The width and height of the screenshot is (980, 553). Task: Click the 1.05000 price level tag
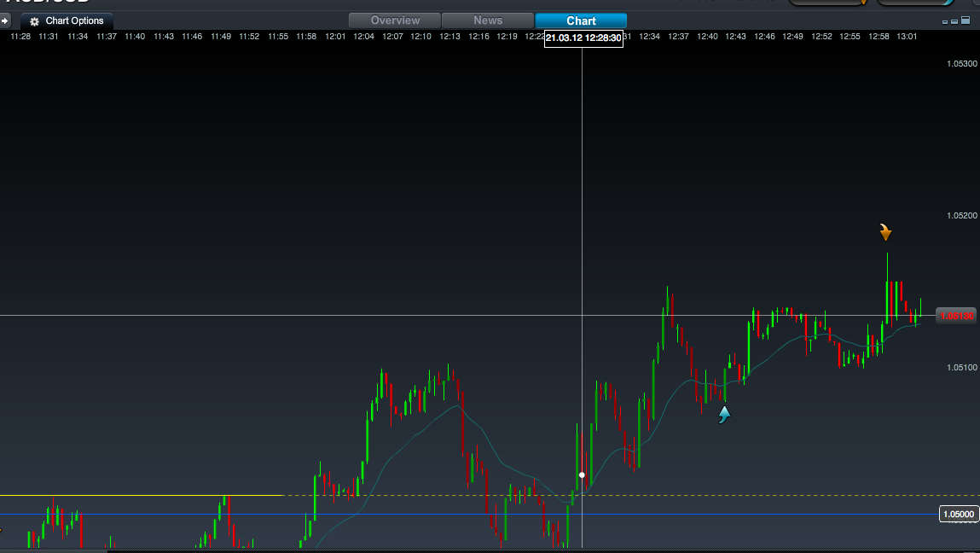click(959, 515)
